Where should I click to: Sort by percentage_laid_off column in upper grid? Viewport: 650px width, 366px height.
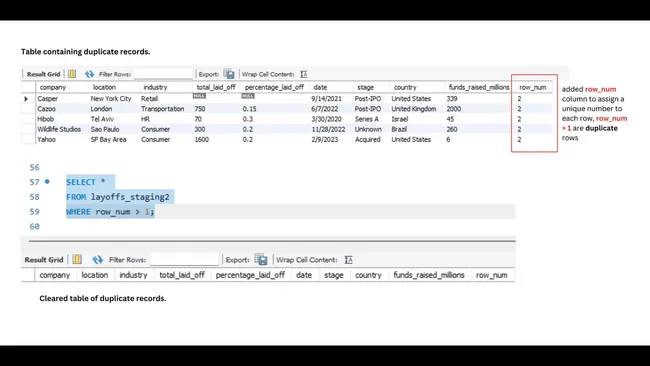click(274, 87)
